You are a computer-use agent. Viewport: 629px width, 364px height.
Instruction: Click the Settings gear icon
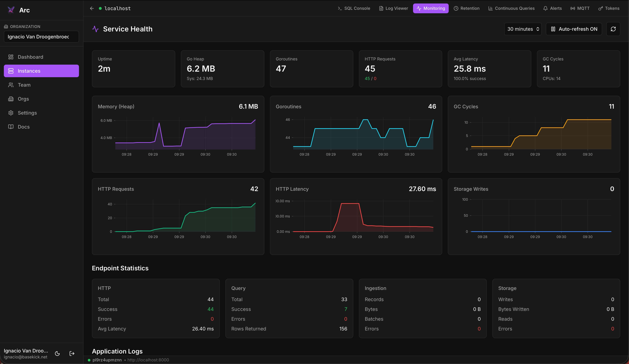[x=11, y=113]
